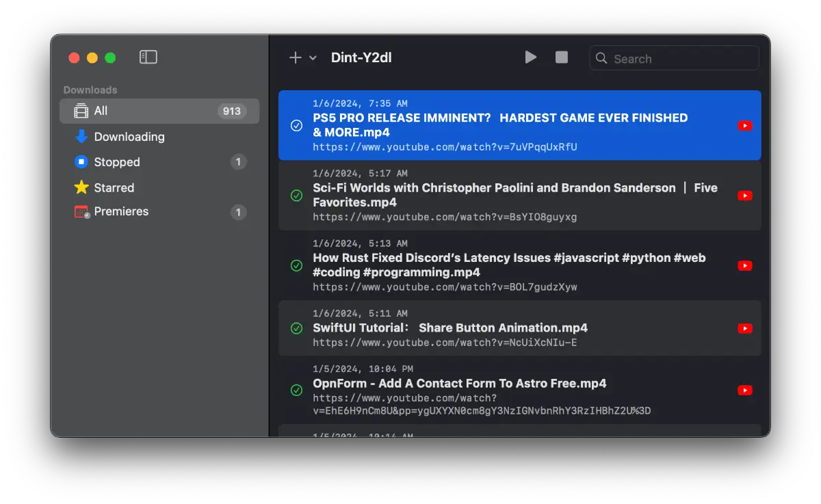Click the green checkmark on SwiftUI Tutorial

click(296, 328)
